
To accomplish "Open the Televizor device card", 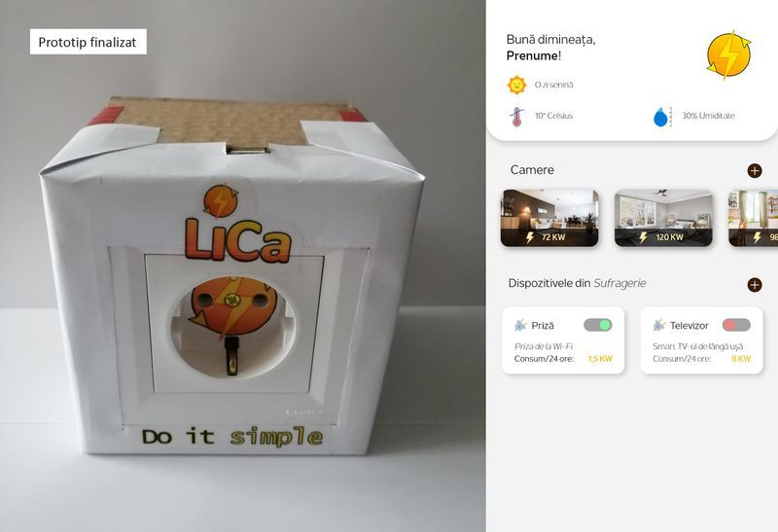I will tap(701, 340).
